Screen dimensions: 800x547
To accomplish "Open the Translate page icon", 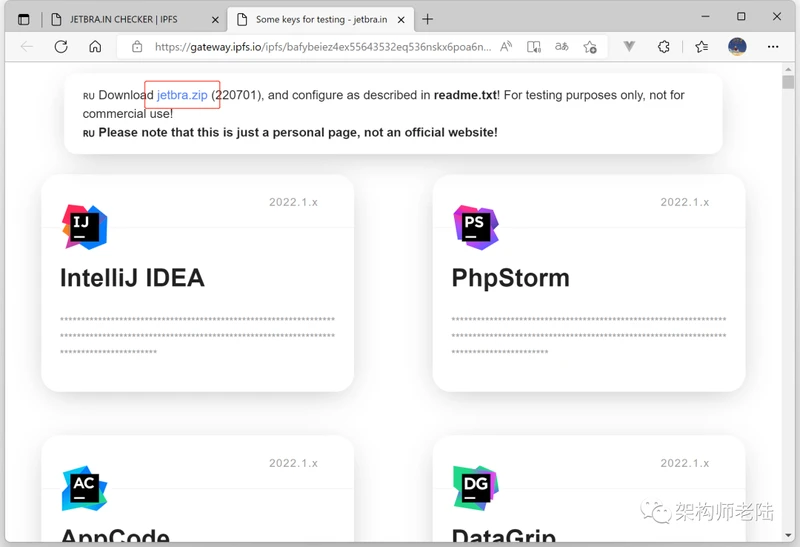I will tap(562, 47).
